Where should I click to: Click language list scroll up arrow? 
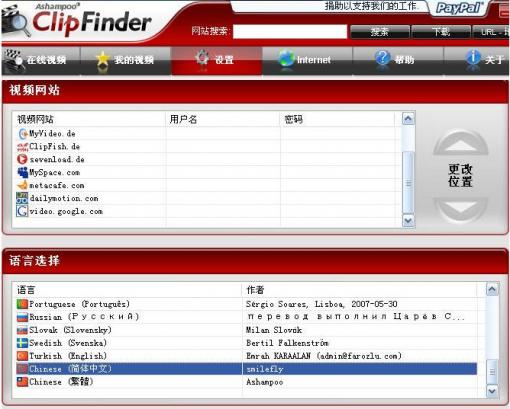(492, 289)
